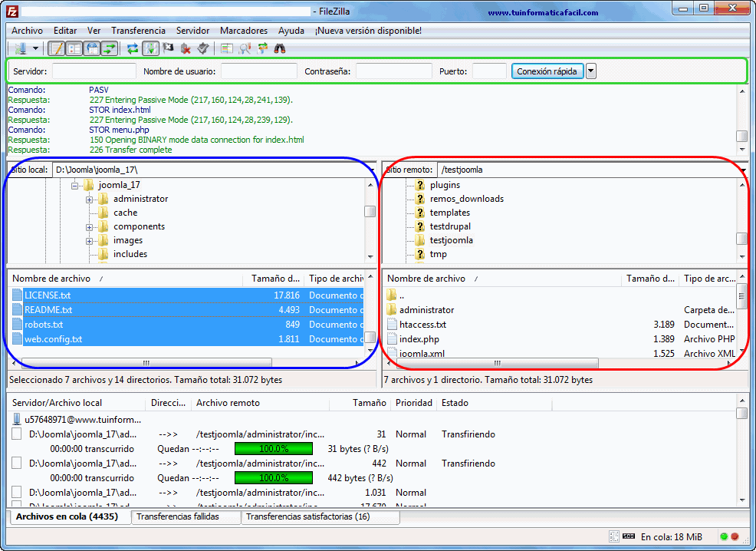
Task: Open the directory listing filters dialog
Action: (227, 48)
